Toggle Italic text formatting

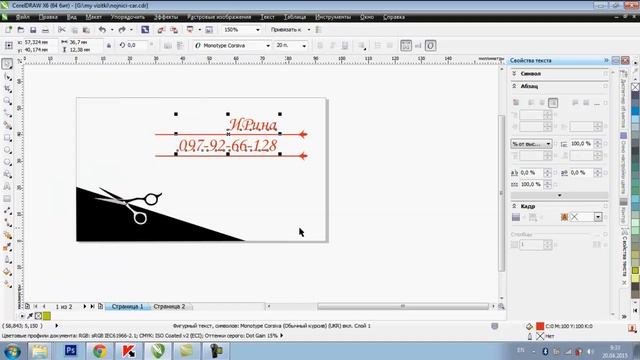[332, 46]
